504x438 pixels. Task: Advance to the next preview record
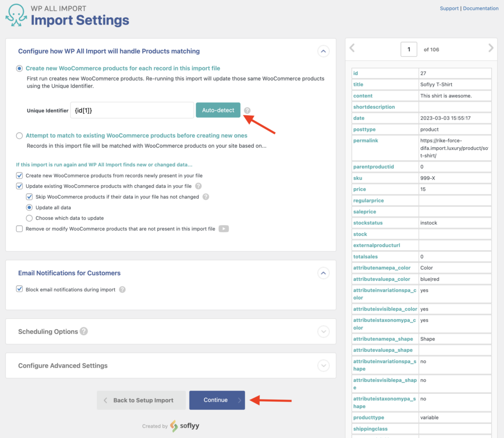pos(490,48)
